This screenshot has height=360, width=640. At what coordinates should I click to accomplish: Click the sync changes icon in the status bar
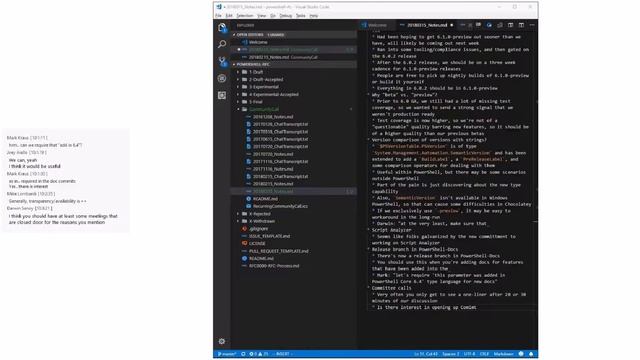tap(243, 354)
